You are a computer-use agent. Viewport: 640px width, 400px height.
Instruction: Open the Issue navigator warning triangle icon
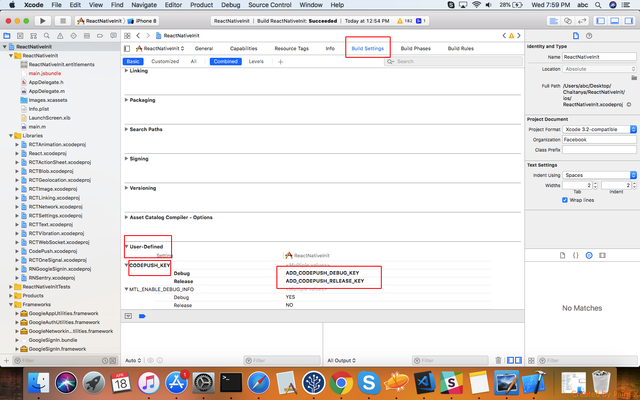(60, 36)
